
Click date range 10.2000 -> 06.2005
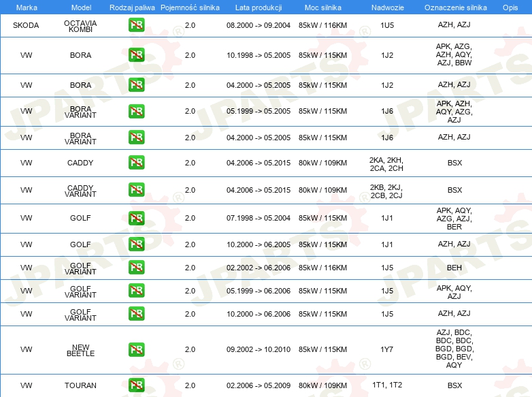tap(259, 244)
